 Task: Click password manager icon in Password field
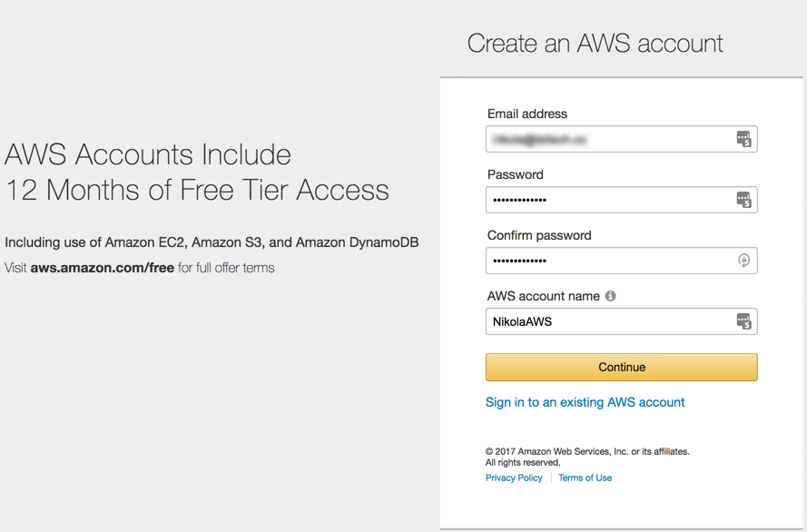pyautogui.click(x=743, y=200)
